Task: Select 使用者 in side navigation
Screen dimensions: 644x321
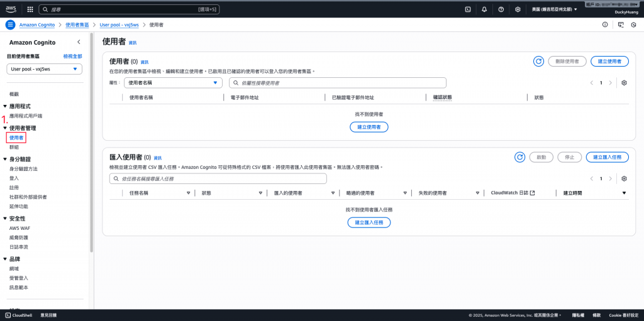Action: pyautogui.click(x=16, y=138)
